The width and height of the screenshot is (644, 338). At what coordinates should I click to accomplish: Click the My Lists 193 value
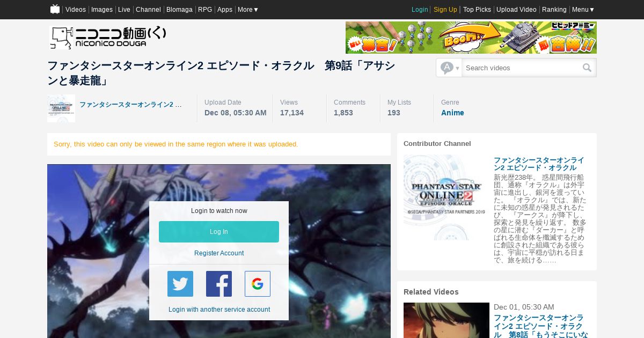pyautogui.click(x=394, y=113)
